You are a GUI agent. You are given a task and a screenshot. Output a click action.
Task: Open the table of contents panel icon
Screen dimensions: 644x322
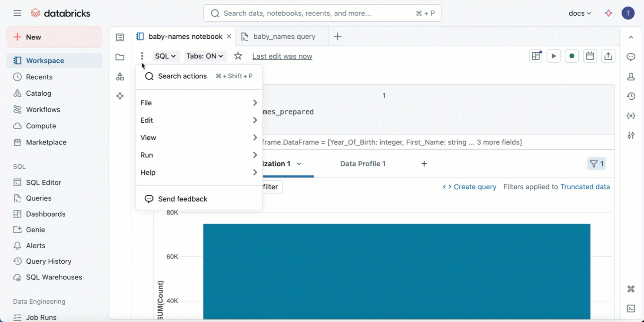(x=120, y=37)
